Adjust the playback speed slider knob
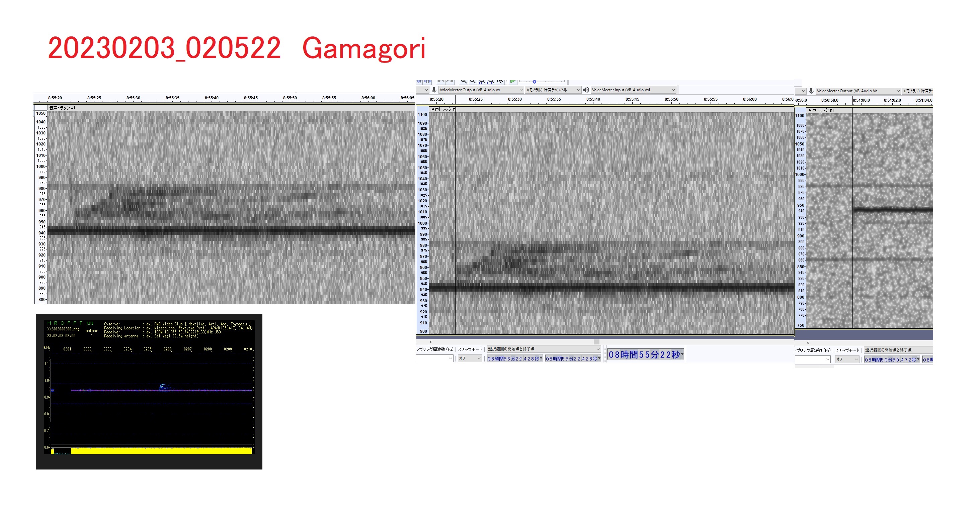 pyautogui.click(x=534, y=82)
